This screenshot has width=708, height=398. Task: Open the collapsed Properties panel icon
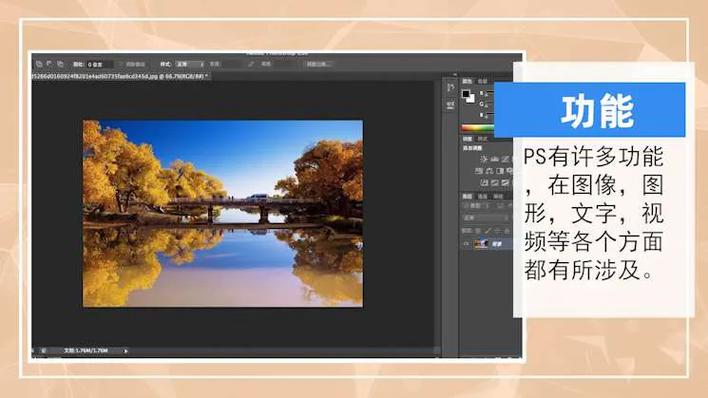[451, 105]
